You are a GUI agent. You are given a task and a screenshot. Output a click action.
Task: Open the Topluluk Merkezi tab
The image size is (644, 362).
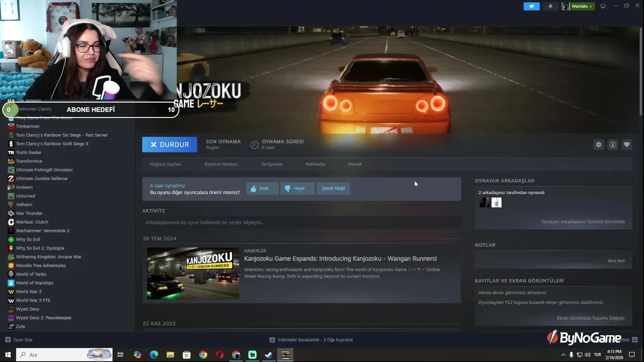pos(221,164)
